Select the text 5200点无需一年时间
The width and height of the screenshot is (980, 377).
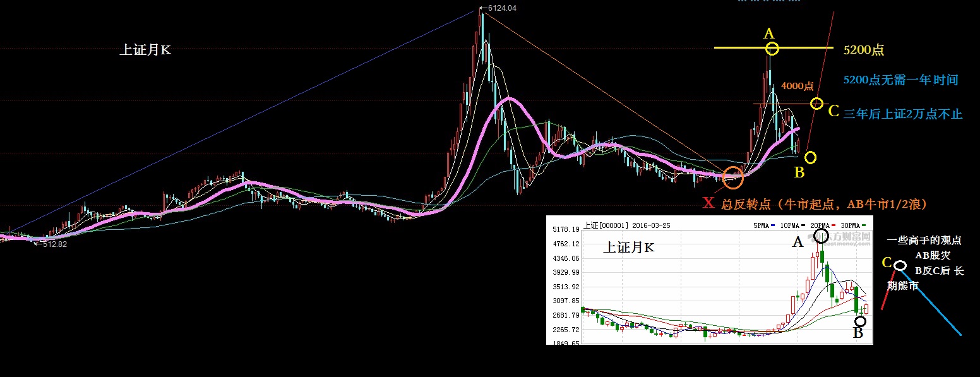click(x=901, y=80)
